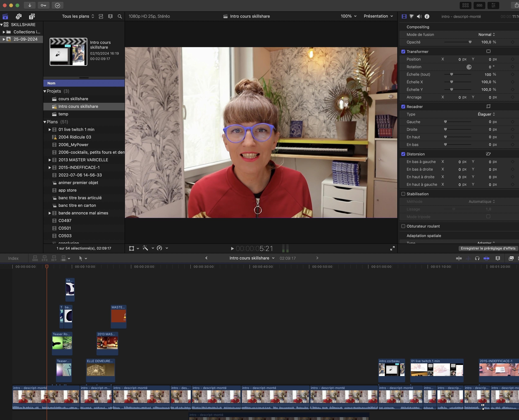Show or hide the inspector panel

point(493,5)
